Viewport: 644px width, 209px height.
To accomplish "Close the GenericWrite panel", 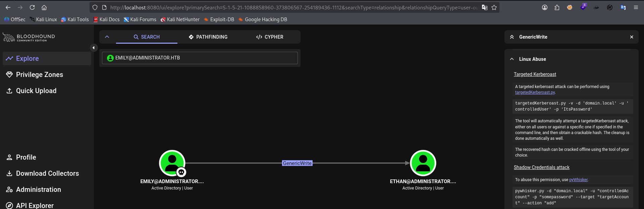I will [632, 37].
